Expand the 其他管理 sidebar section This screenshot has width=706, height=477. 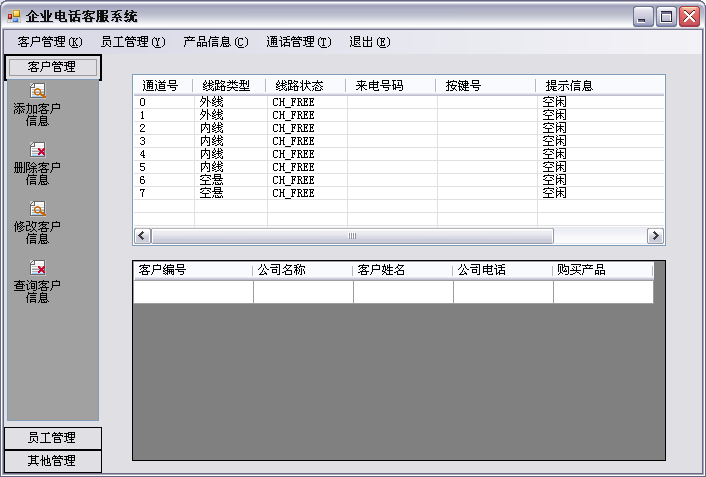53,461
